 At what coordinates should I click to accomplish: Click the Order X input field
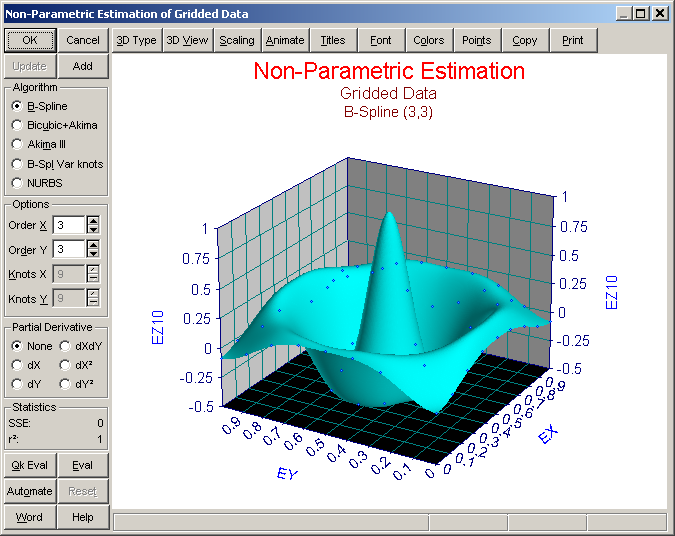[69, 225]
